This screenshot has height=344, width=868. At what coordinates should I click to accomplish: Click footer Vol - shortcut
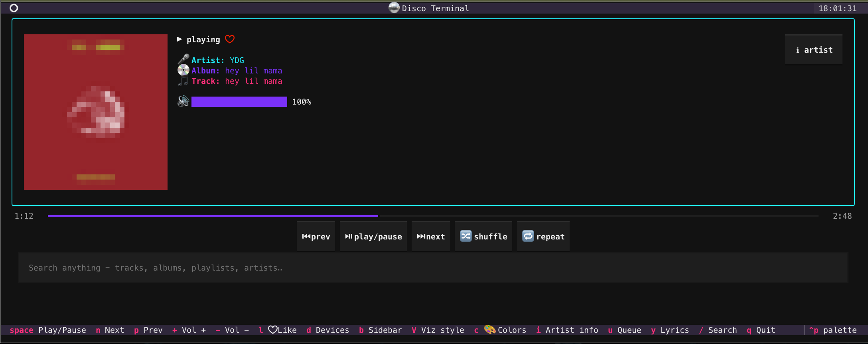pyautogui.click(x=232, y=330)
